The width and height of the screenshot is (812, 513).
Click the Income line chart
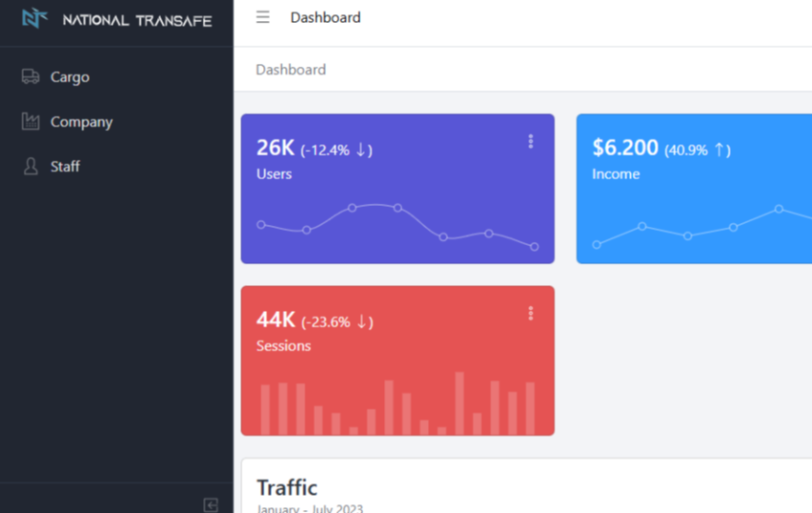702,227
